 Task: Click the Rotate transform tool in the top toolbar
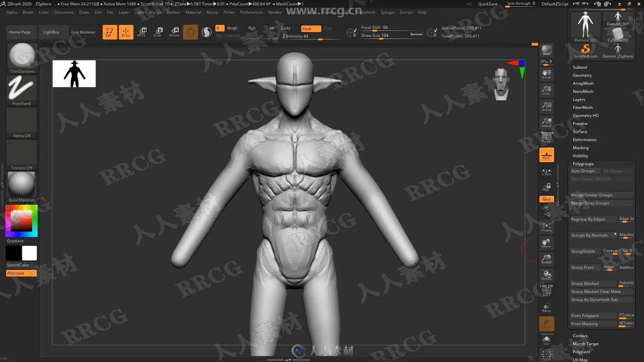tap(174, 32)
